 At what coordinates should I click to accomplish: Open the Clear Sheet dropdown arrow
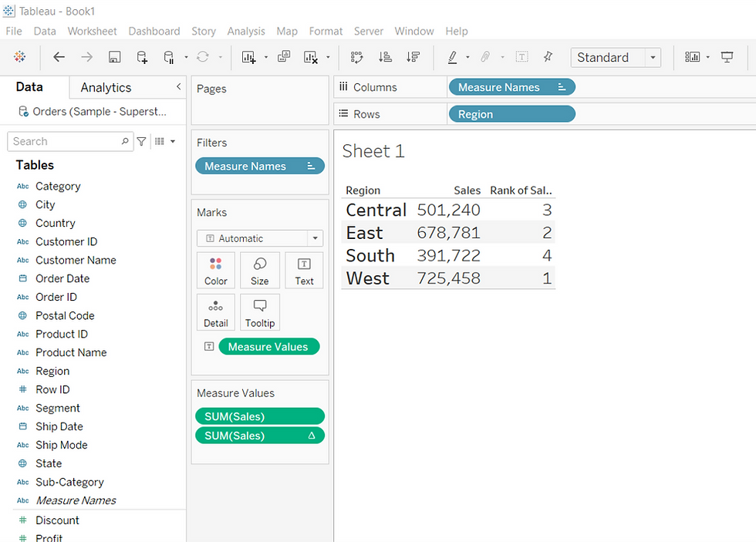tap(328, 57)
